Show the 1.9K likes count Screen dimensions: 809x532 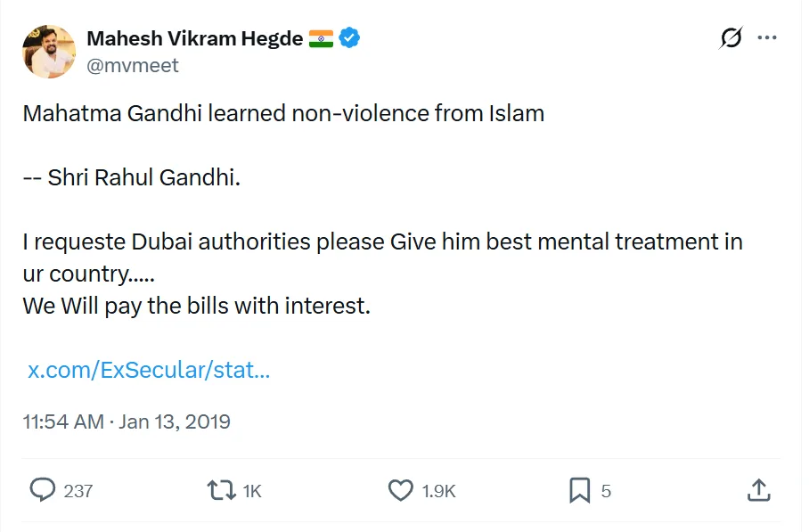pyautogui.click(x=439, y=491)
